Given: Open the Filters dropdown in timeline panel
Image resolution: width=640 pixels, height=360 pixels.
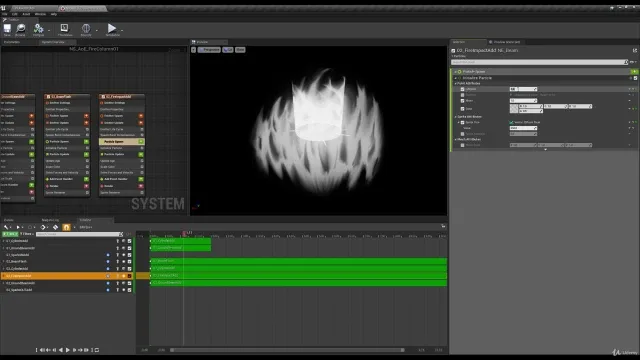Looking at the screenshot, I should click(27, 234).
